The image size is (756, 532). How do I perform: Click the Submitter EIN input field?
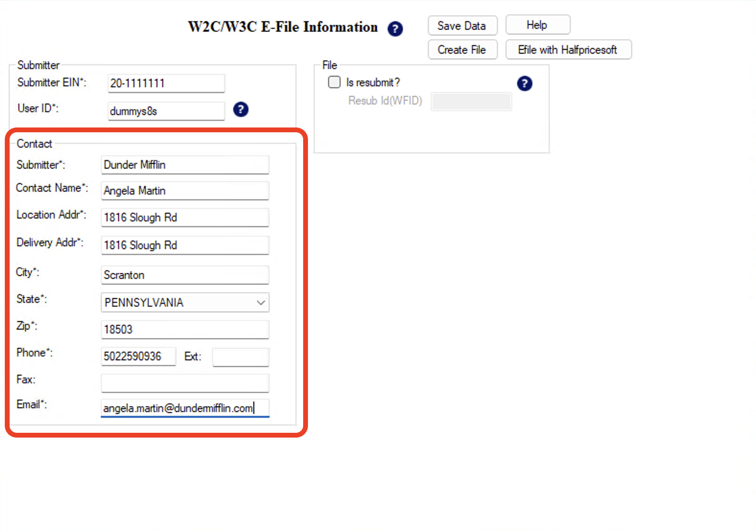pyautogui.click(x=166, y=83)
